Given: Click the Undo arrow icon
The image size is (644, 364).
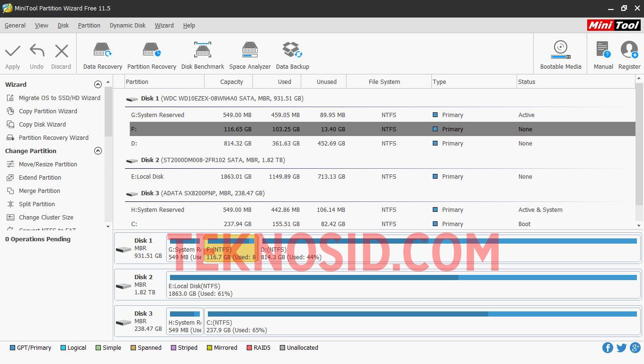Looking at the screenshot, I should click(36, 51).
